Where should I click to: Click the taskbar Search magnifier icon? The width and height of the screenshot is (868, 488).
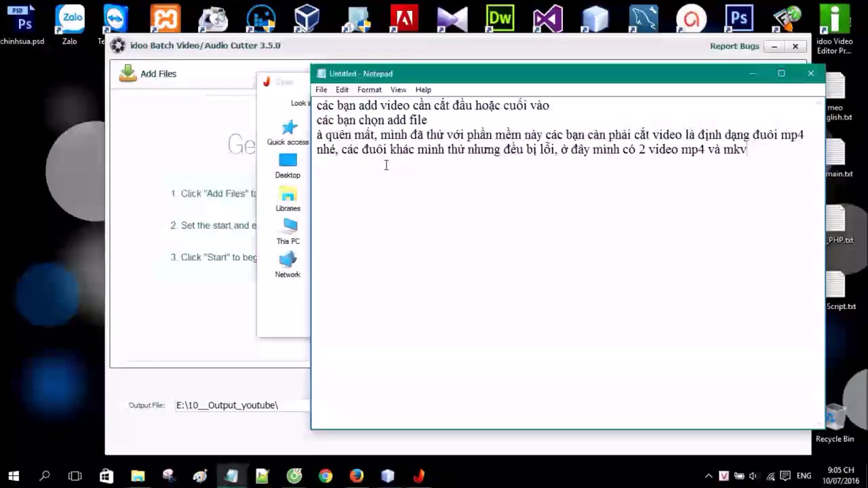(x=45, y=476)
